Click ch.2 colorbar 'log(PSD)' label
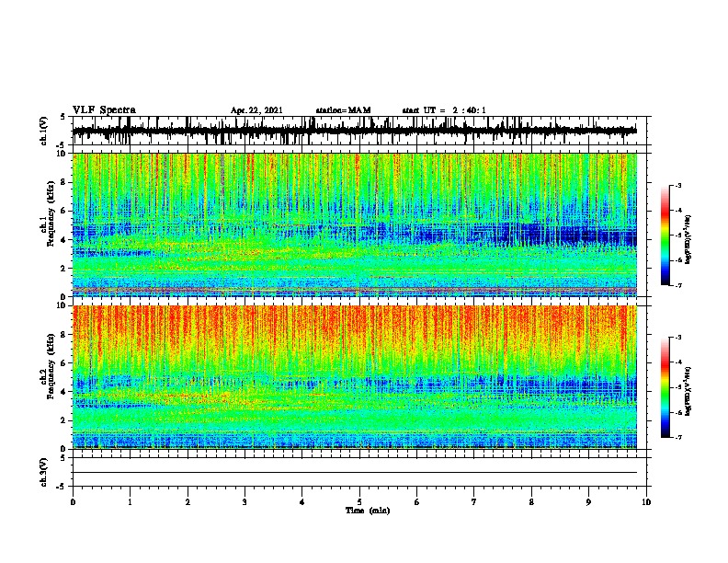The height and width of the screenshot is (563, 728). point(688,391)
